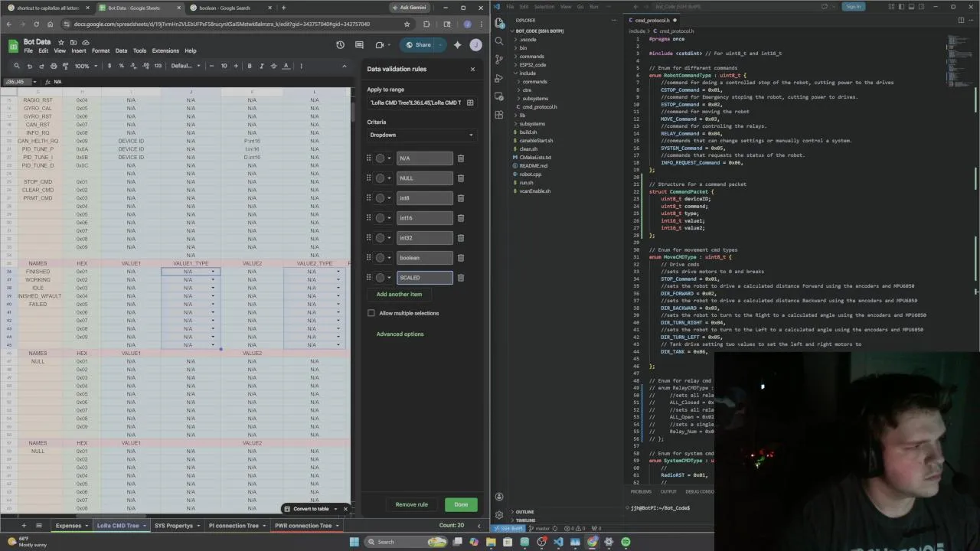Image resolution: width=980 pixels, height=551 pixels.
Task: Click the Remove rule button
Action: pyautogui.click(x=412, y=505)
